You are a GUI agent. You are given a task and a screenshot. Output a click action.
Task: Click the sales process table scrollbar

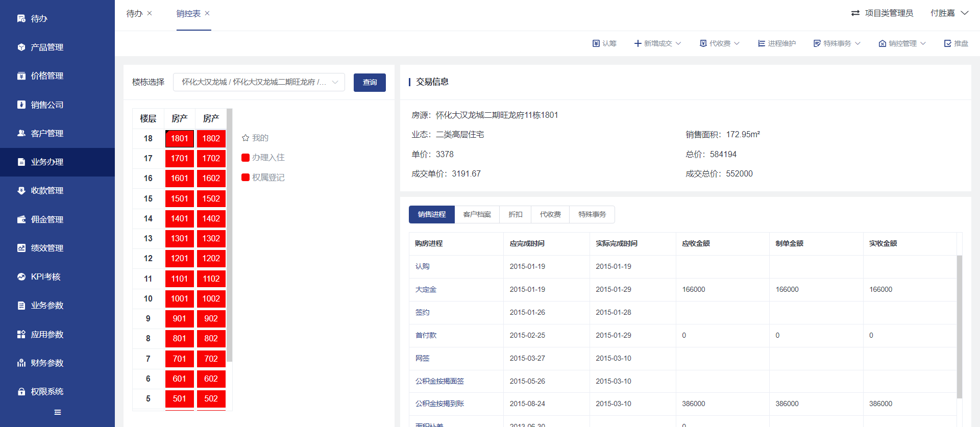pos(960,326)
